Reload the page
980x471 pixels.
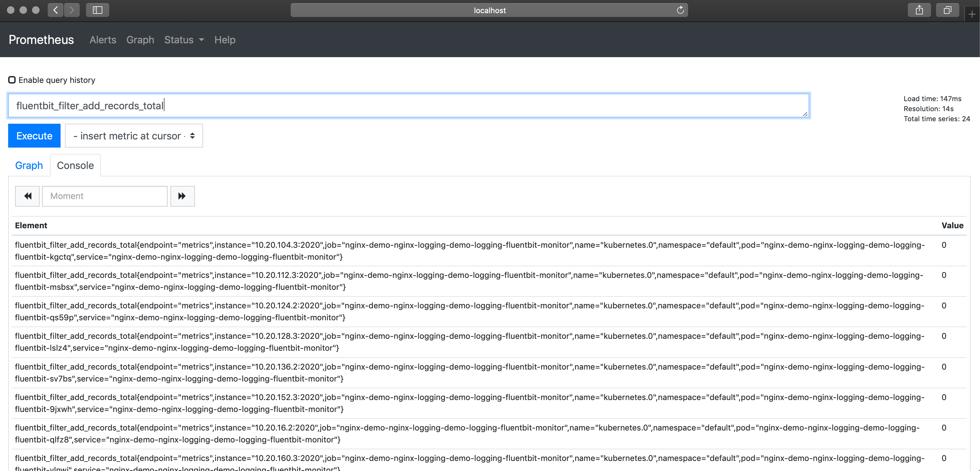pos(680,10)
